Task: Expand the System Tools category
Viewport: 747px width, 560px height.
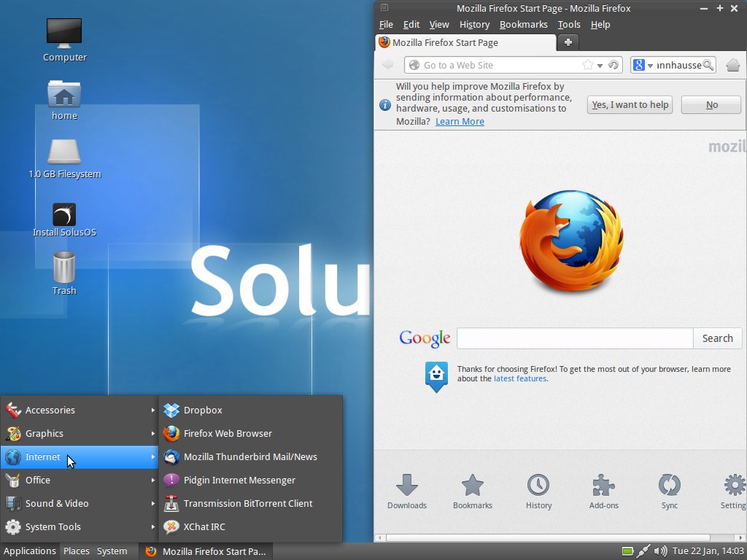Action: click(x=80, y=526)
